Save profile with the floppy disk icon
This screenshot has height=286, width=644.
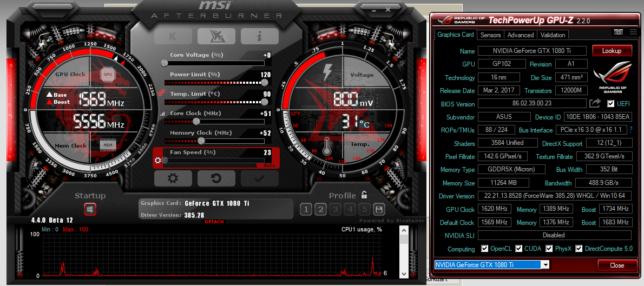point(379,210)
